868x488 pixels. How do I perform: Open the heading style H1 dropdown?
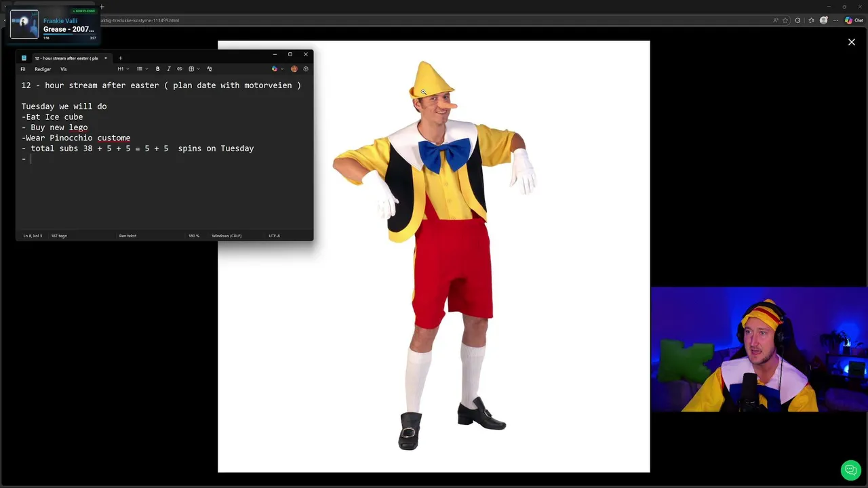pyautogui.click(x=123, y=68)
